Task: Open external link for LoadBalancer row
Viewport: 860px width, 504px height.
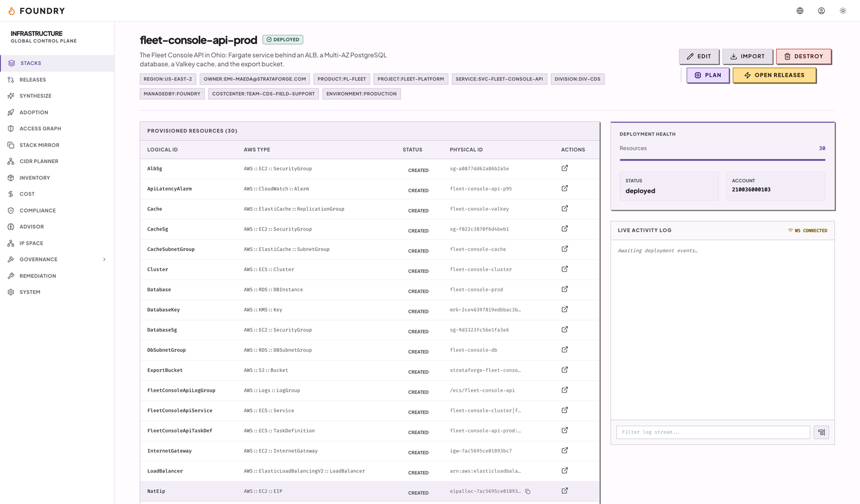Action: tap(565, 471)
